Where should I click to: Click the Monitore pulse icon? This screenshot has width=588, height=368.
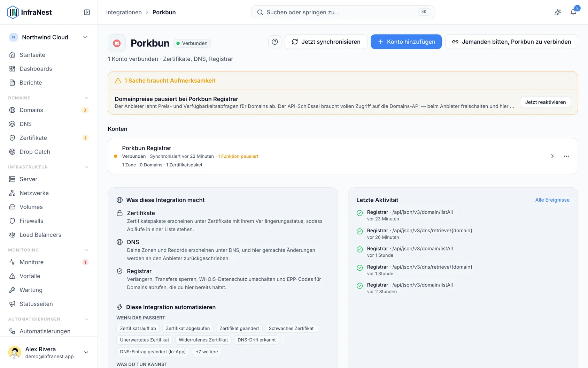coord(12,262)
